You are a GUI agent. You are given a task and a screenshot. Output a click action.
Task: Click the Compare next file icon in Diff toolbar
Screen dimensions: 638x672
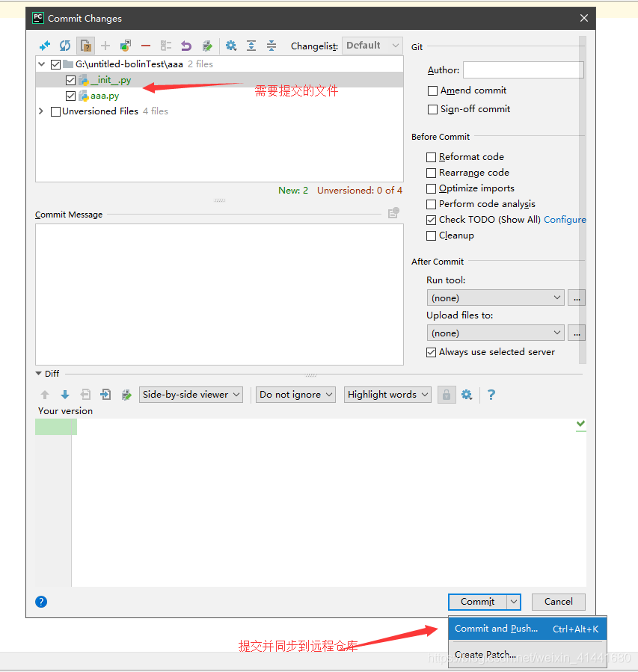click(105, 395)
